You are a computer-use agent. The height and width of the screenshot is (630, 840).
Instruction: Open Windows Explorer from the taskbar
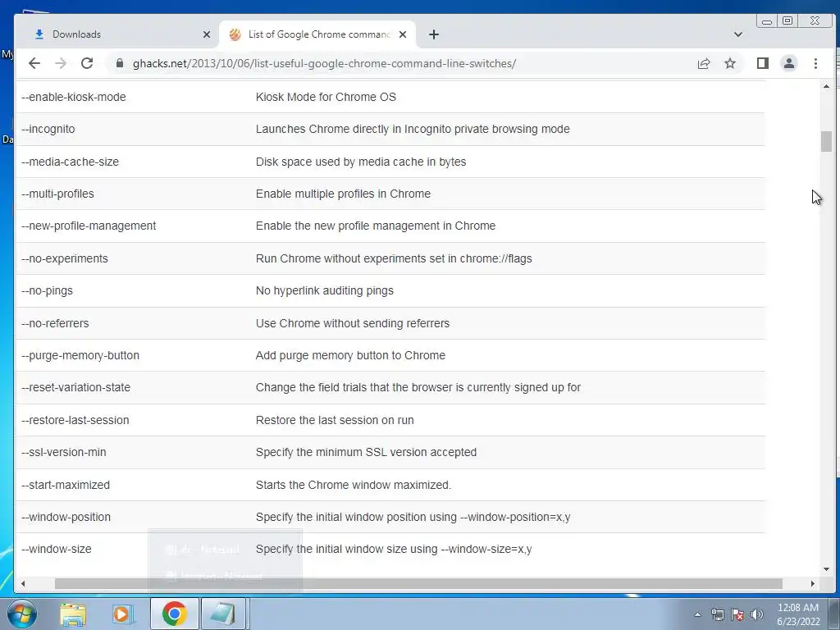point(72,614)
